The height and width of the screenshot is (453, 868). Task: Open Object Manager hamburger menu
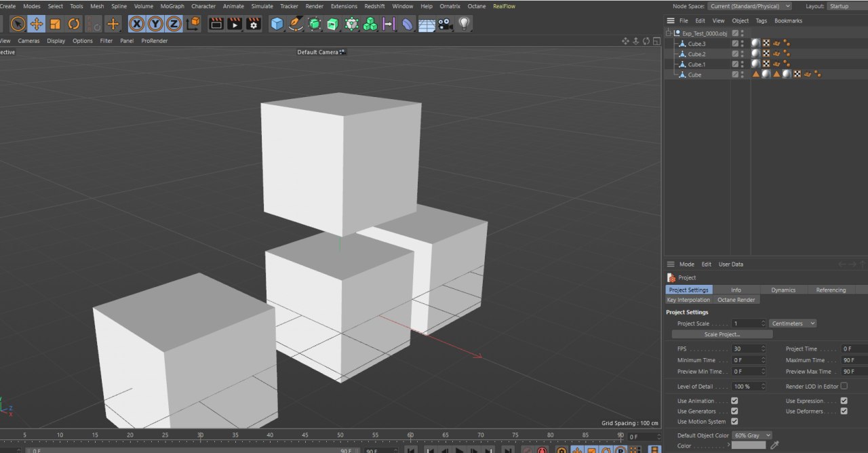[x=671, y=20]
